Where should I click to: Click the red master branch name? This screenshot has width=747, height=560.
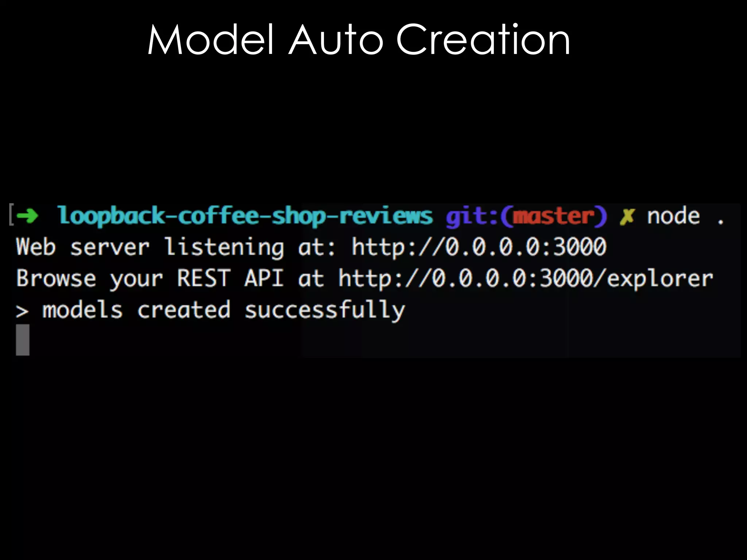(554, 216)
